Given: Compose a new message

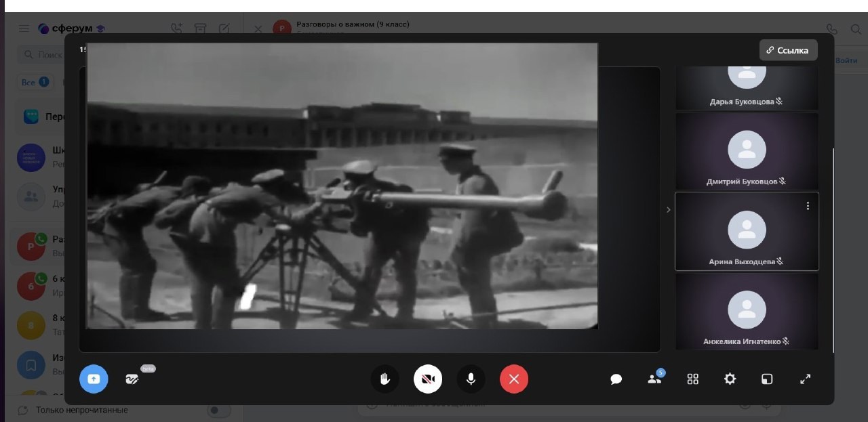Looking at the screenshot, I should [x=224, y=28].
